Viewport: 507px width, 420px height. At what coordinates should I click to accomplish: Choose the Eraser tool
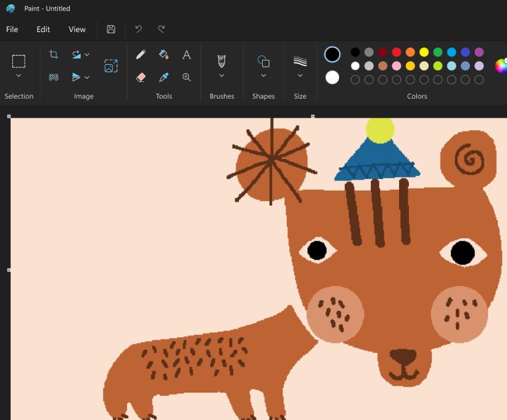(141, 77)
